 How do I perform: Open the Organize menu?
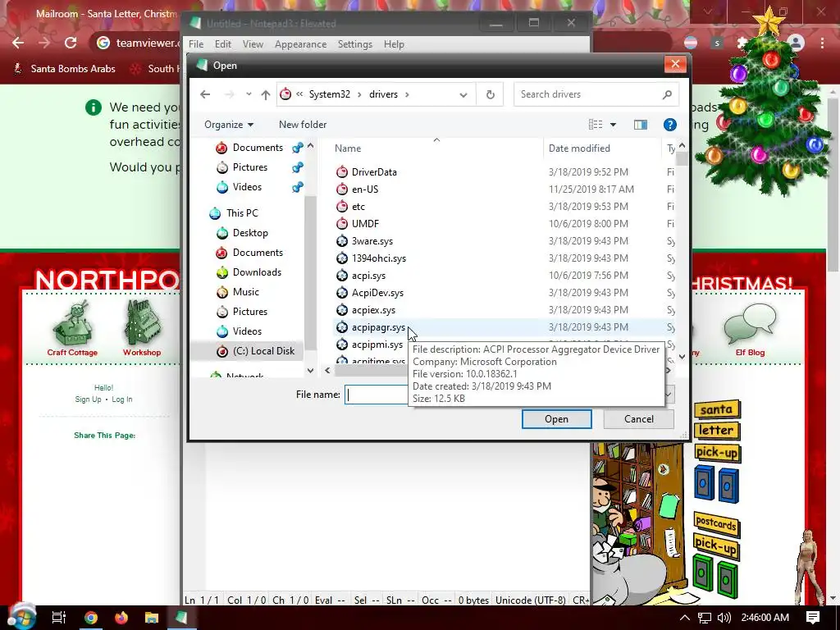click(x=229, y=125)
